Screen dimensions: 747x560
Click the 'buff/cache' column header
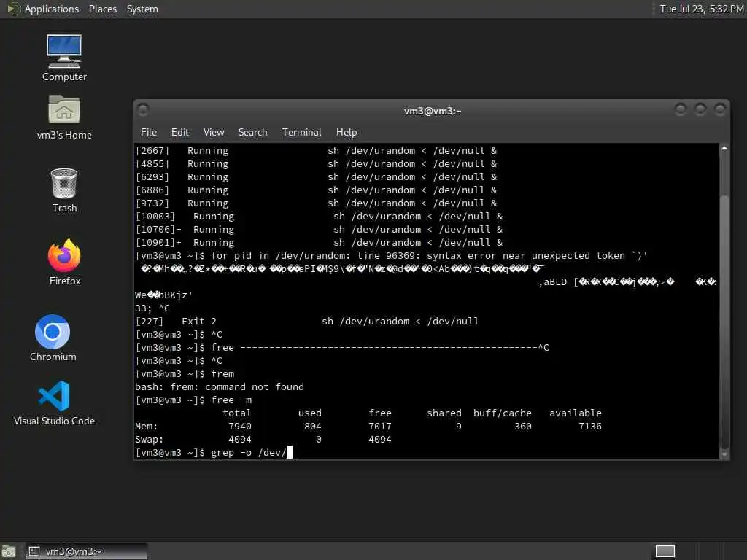tap(502, 413)
